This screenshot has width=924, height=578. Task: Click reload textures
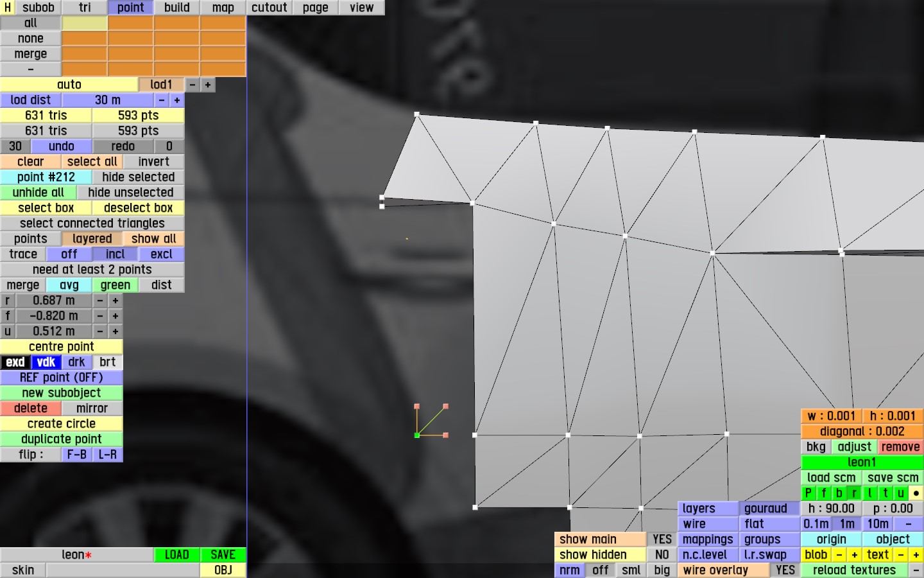[x=855, y=570]
